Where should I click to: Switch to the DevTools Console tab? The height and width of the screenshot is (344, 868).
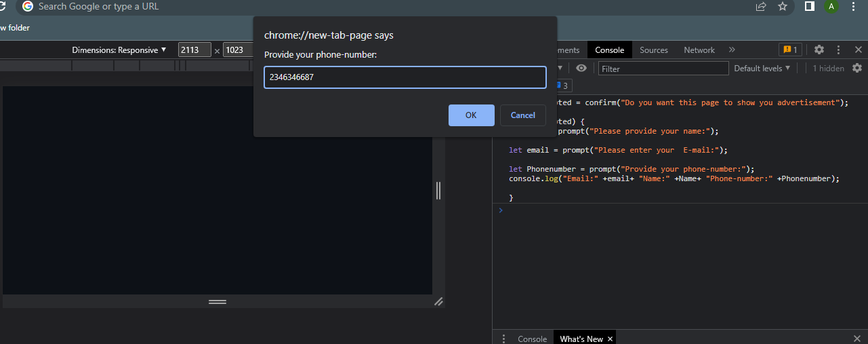pyautogui.click(x=609, y=50)
